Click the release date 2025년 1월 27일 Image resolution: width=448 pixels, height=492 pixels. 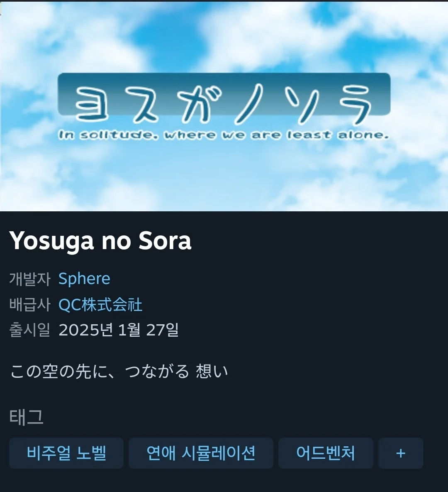[119, 330]
